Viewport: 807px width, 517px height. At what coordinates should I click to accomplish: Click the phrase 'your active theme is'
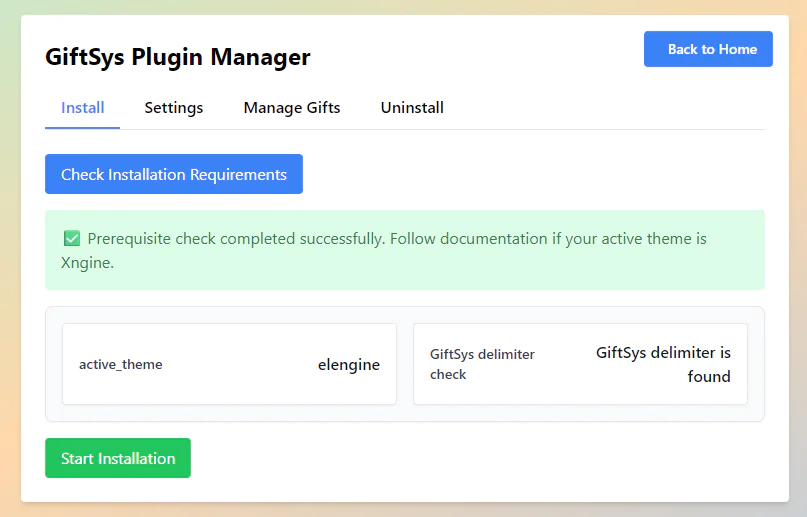coord(636,239)
